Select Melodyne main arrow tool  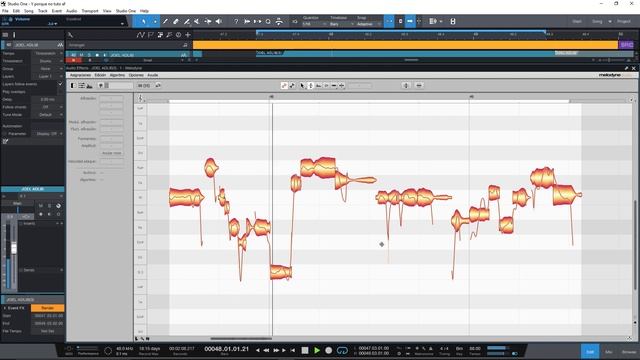(x=302, y=85)
